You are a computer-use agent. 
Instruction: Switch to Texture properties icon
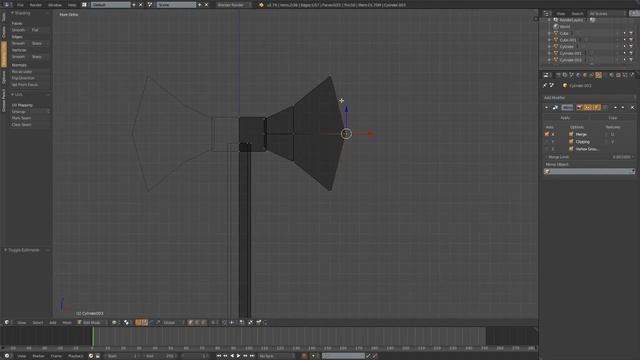[x=618, y=75]
